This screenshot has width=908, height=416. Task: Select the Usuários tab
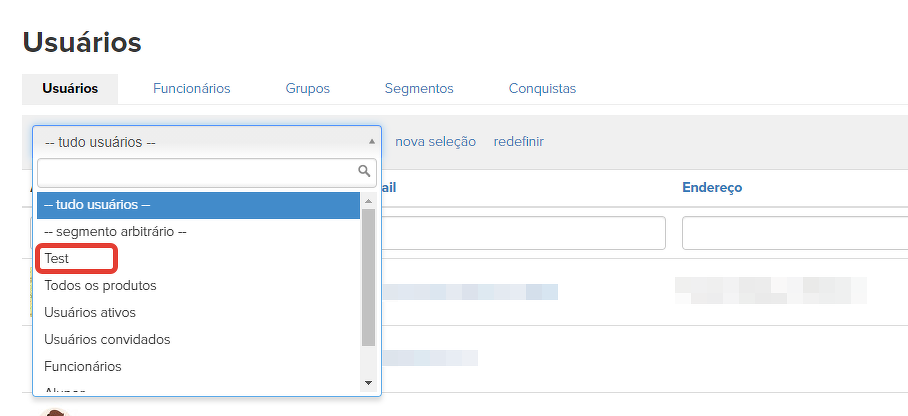(70, 88)
